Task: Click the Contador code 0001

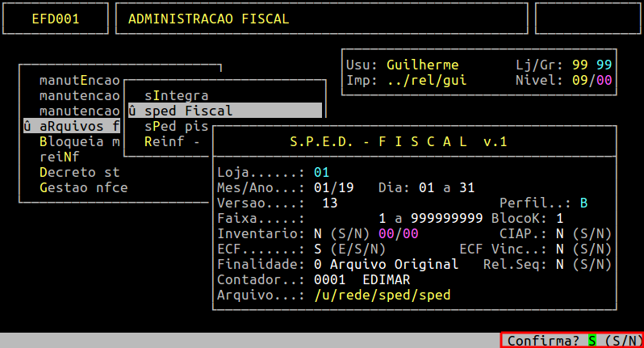Action: click(x=330, y=280)
